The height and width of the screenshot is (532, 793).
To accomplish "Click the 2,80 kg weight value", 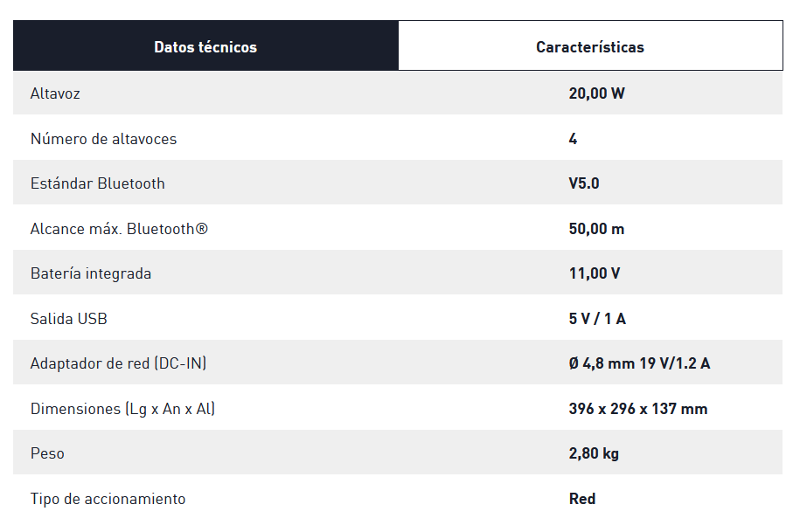I will pos(594,453).
